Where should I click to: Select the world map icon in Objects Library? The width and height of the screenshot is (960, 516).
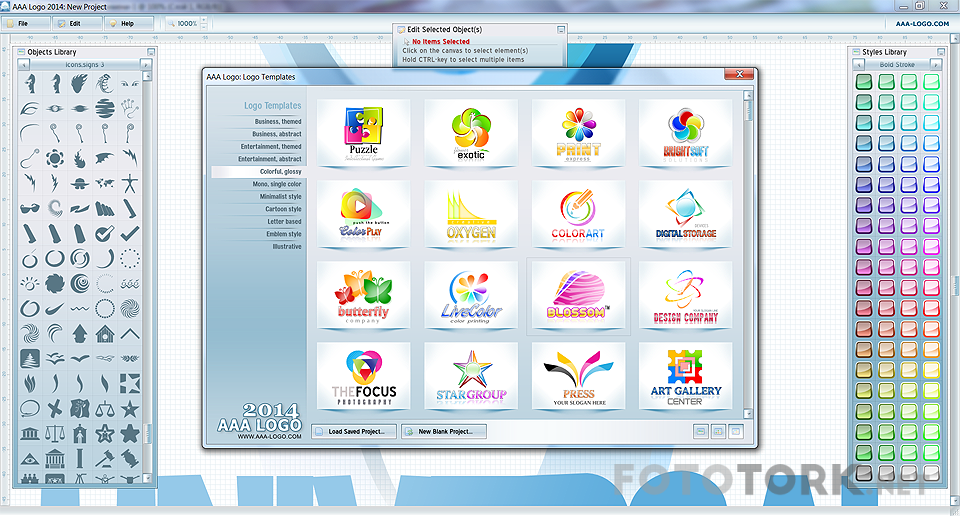point(105,183)
